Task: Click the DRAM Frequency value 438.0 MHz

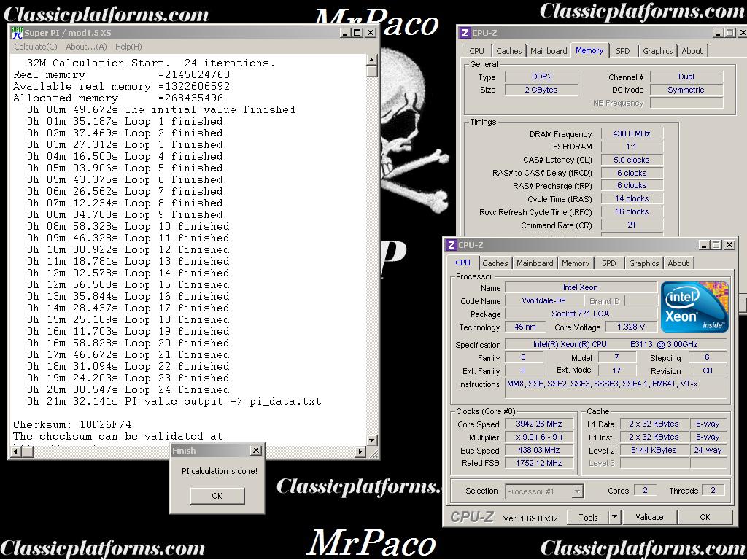Action: [632, 134]
